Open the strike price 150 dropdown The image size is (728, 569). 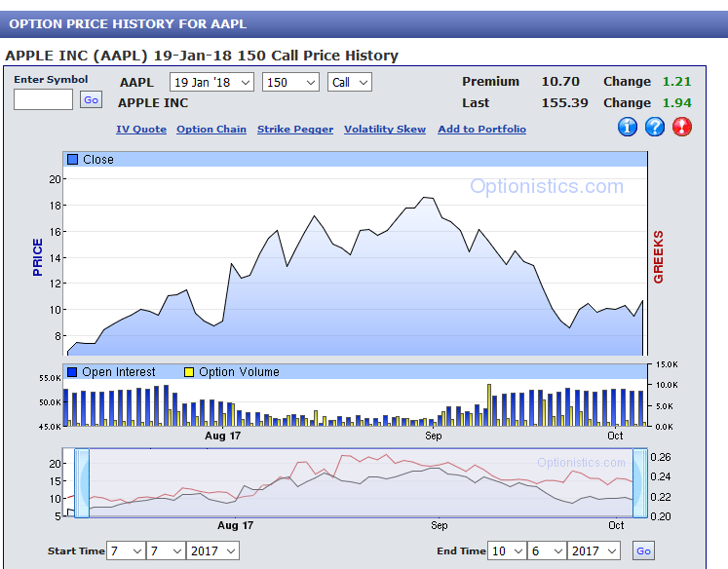click(x=290, y=82)
